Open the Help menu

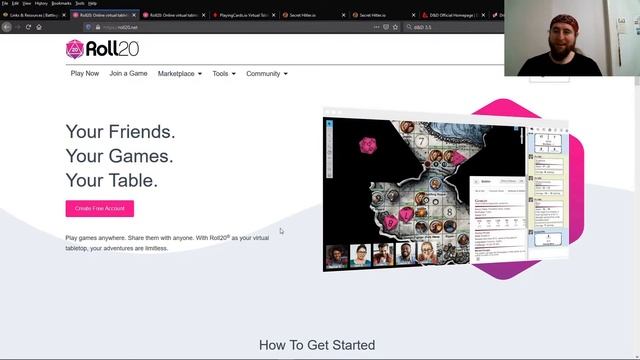coord(93,3)
